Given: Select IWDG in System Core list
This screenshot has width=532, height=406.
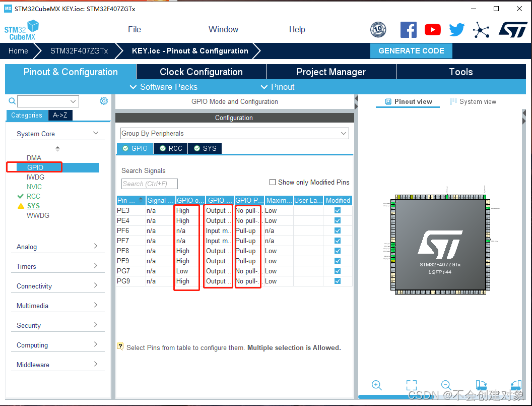Looking at the screenshot, I should 35,177.
